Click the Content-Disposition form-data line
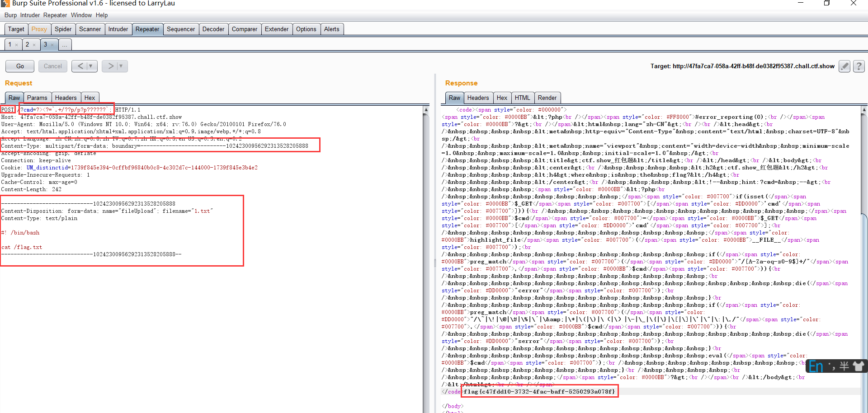 click(107, 211)
